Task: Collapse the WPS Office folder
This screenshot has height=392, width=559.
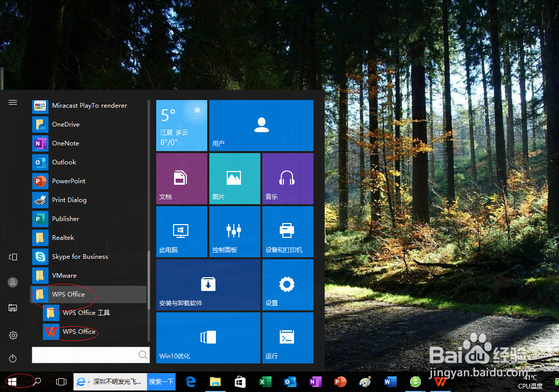Action: (x=89, y=295)
